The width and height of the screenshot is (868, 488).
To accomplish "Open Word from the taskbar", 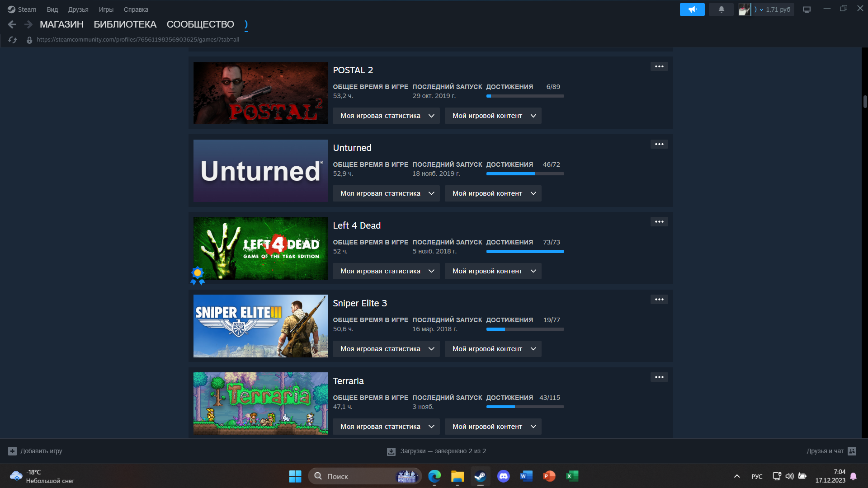I will coord(526,476).
